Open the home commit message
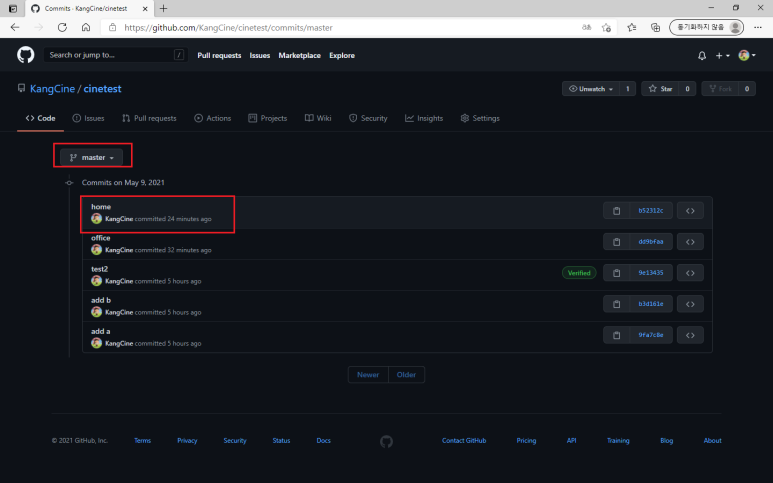The height and width of the screenshot is (483, 773). pyautogui.click(x=101, y=207)
